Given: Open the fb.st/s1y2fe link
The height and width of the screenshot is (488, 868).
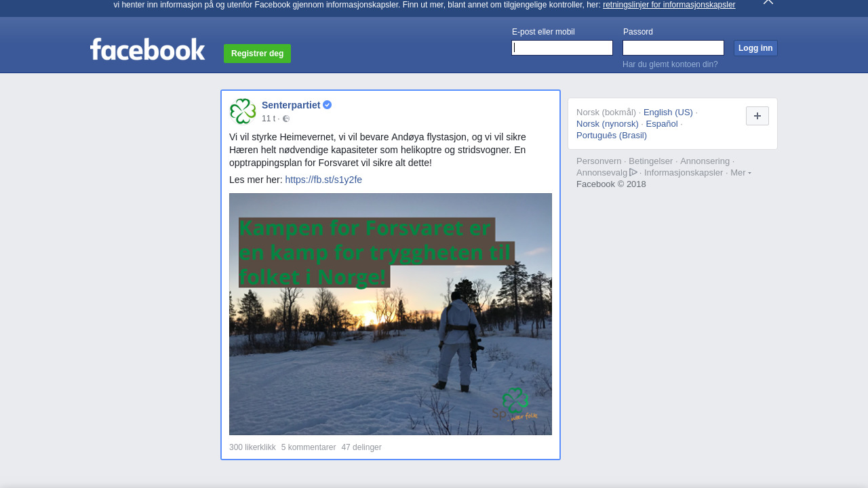Looking at the screenshot, I should [x=323, y=180].
